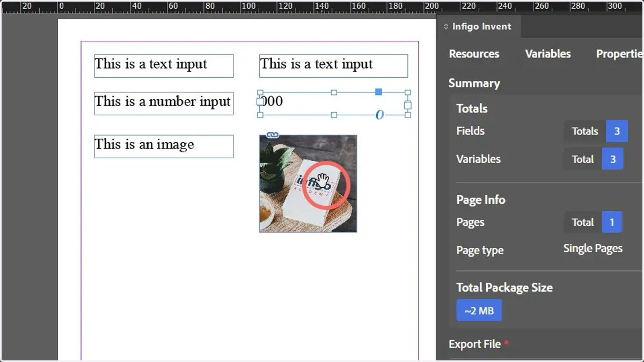Viewport: 644px width, 362px height.
Task: Click the blue anchored object square handle
Action: pyautogui.click(x=378, y=92)
